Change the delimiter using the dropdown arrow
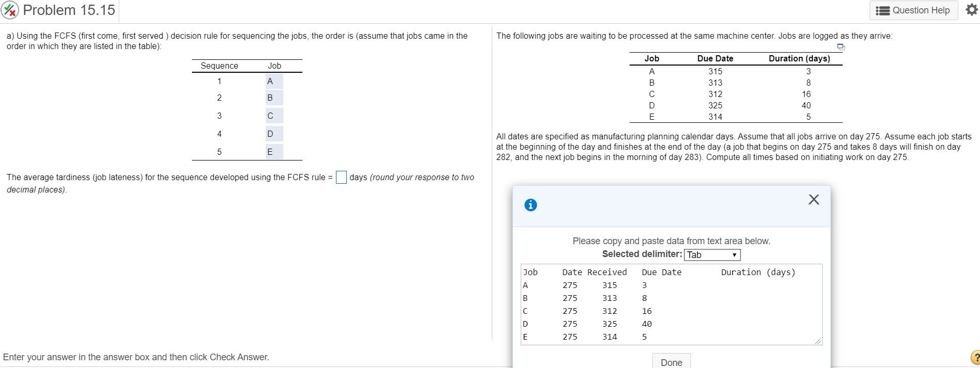 734,254
